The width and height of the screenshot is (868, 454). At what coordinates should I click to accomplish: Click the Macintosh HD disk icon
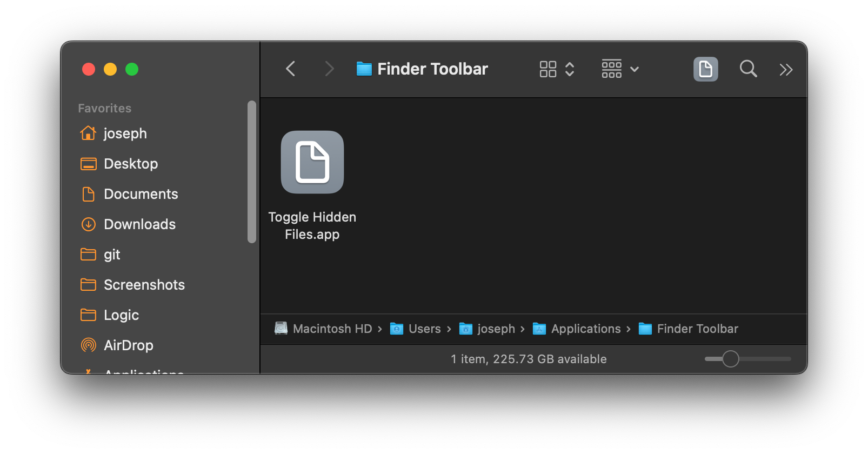[281, 328]
